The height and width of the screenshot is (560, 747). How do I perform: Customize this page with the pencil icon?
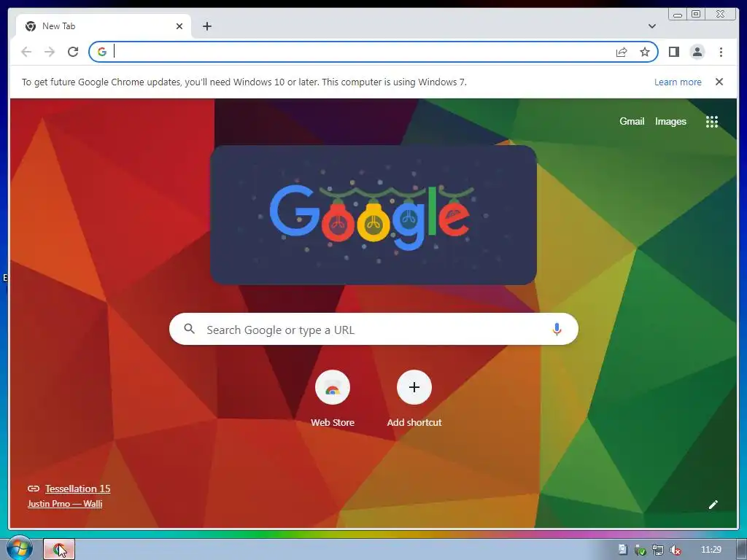click(713, 505)
